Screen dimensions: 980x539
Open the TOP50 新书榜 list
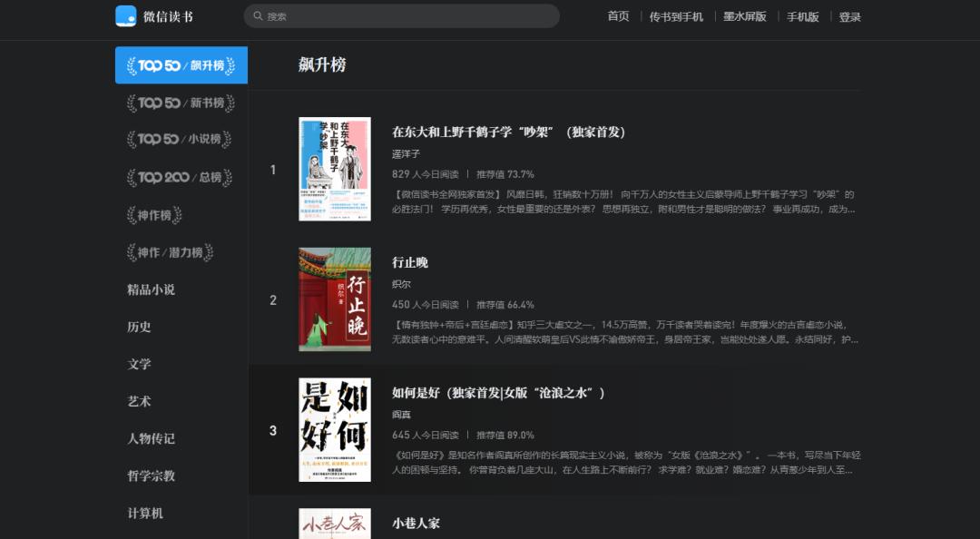click(181, 103)
